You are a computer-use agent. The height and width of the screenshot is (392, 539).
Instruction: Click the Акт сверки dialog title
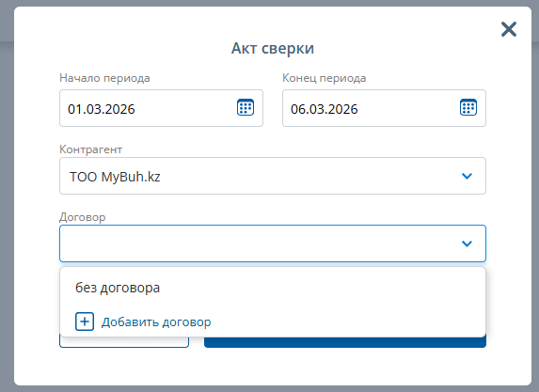[x=273, y=49]
